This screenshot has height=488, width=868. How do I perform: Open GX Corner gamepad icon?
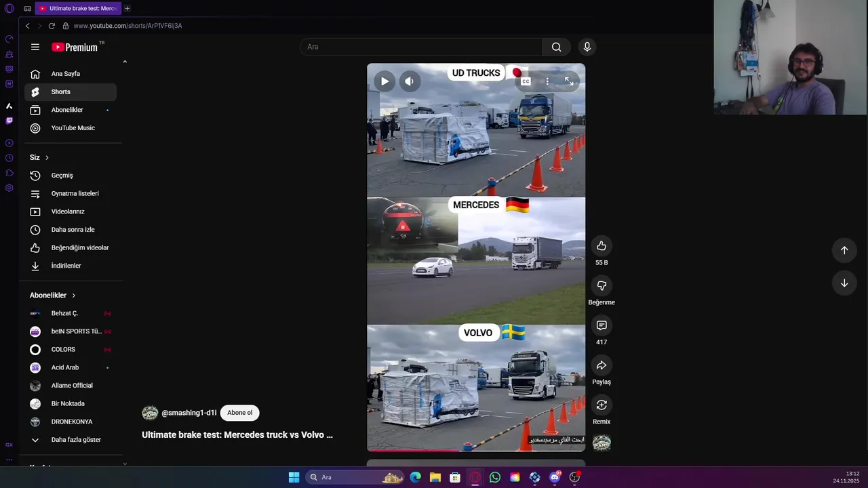point(27,9)
